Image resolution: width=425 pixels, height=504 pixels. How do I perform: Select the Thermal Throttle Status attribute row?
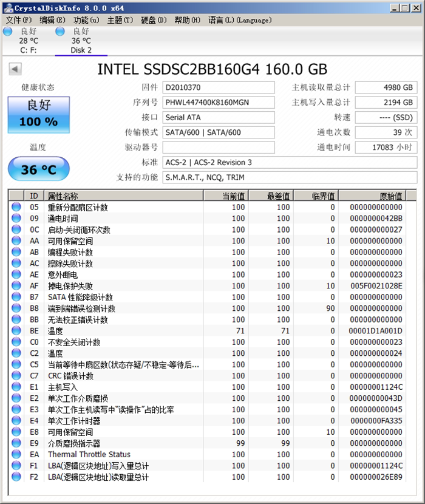(x=208, y=454)
